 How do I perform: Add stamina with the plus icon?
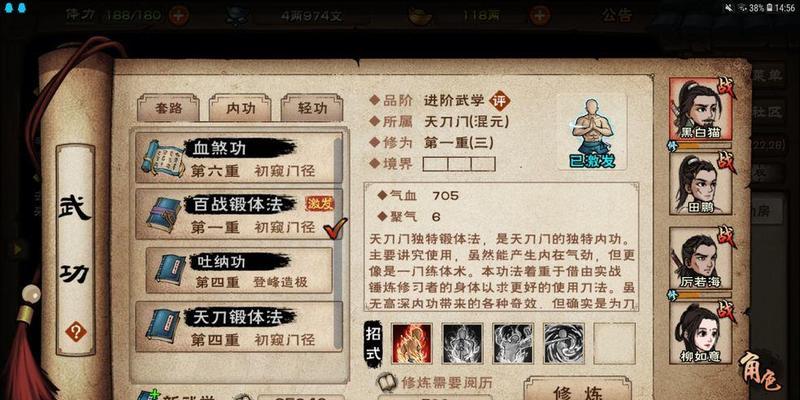coord(179,15)
